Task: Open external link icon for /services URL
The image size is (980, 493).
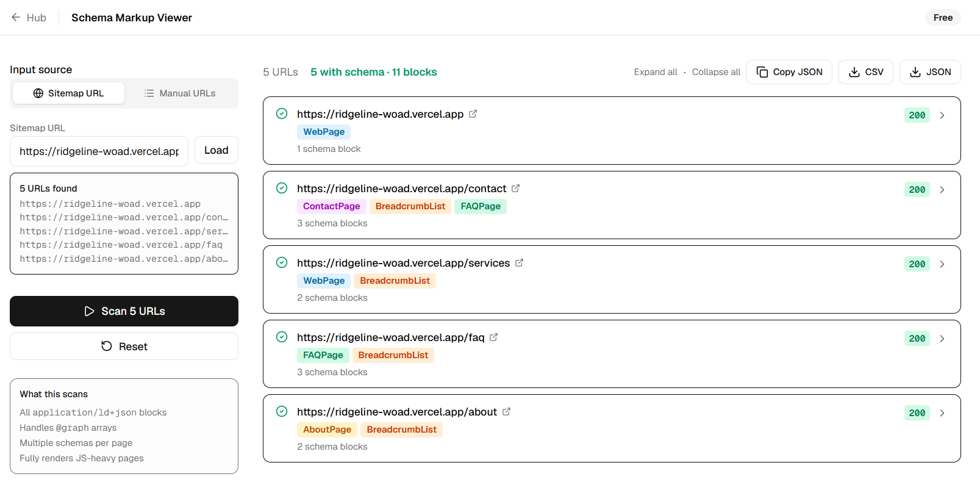Action: click(519, 262)
